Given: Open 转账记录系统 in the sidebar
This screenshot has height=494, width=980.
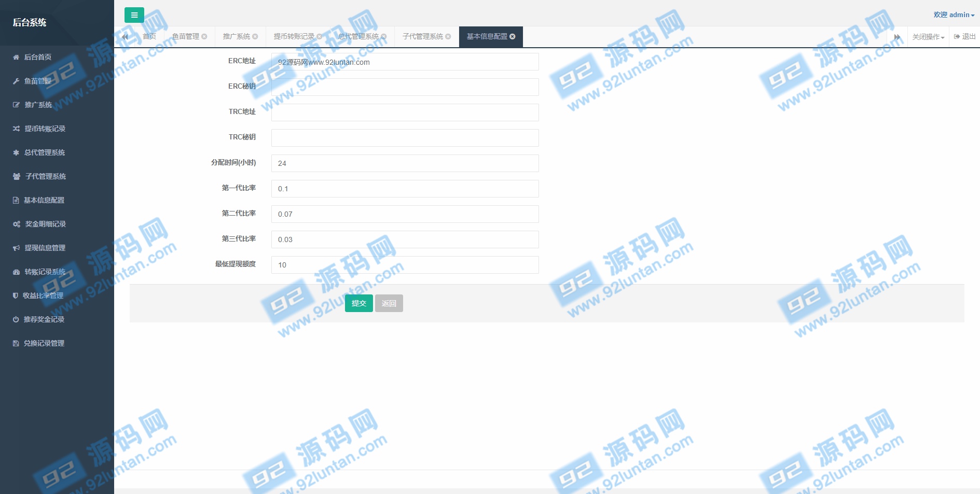Looking at the screenshot, I should [x=57, y=272].
